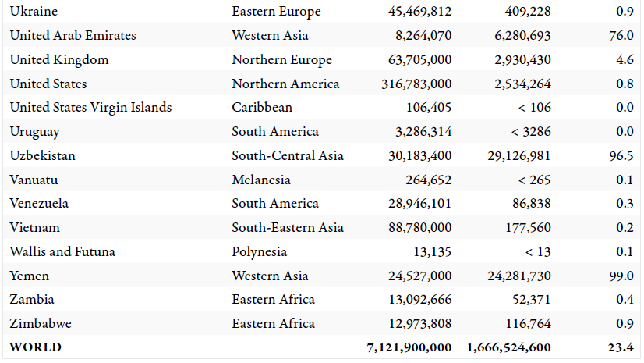Click the Uzbekistan row name
Viewport: 644px width, 363px height.
[x=42, y=156]
